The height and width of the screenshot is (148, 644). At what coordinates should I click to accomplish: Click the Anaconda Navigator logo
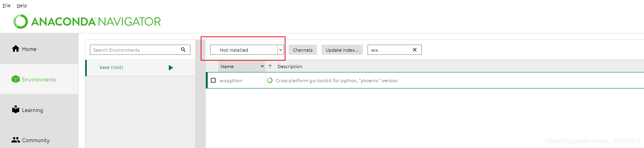[x=87, y=22]
